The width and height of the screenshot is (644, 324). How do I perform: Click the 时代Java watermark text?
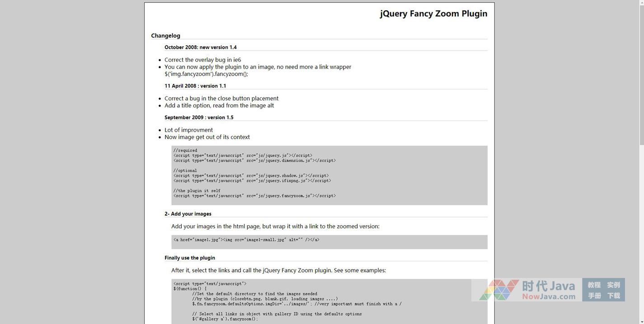[x=548, y=286]
